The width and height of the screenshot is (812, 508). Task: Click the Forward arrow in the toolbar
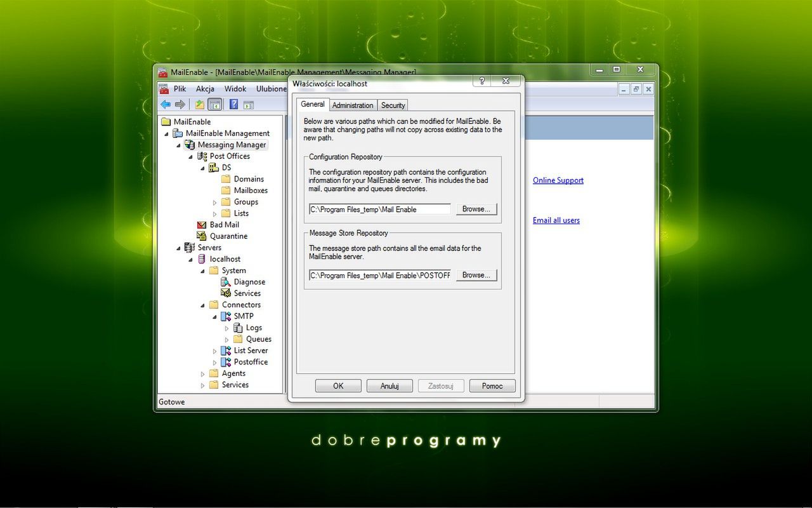tap(180, 105)
